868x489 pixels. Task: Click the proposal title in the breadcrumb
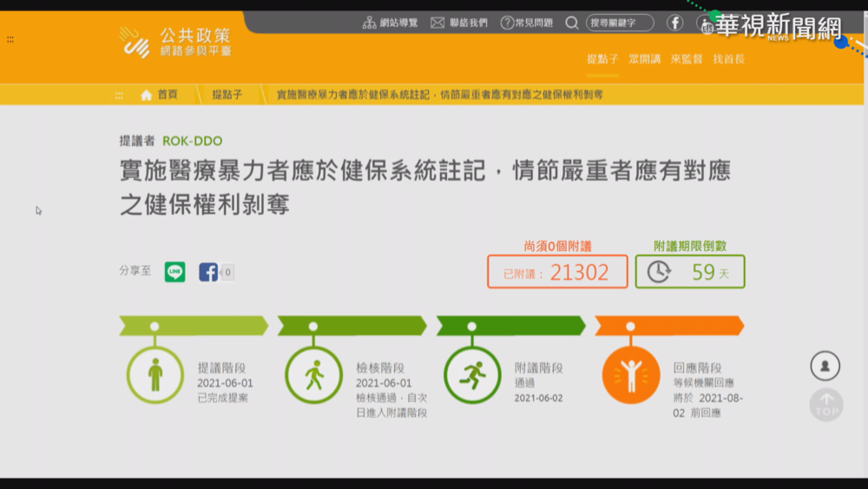(439, 95)
